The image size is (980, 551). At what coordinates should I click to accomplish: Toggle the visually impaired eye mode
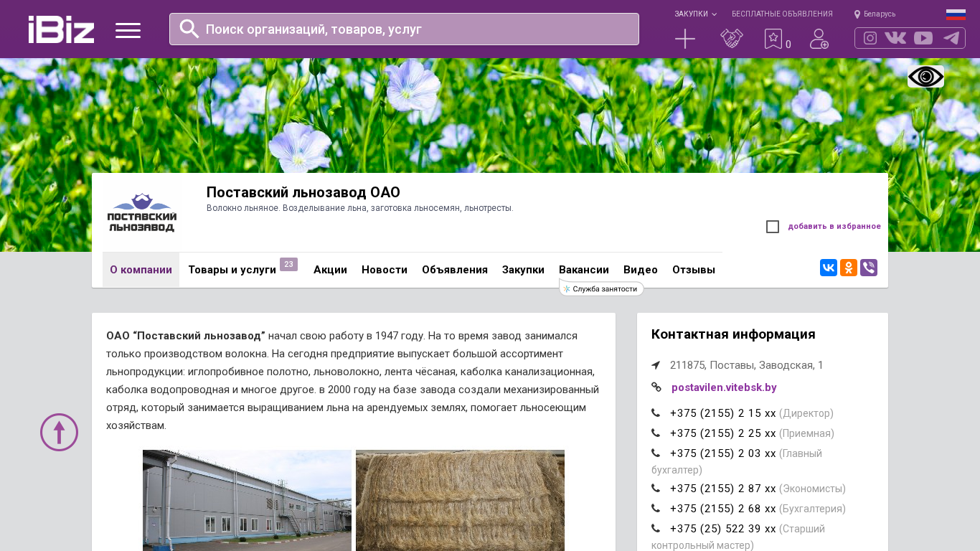925,76
